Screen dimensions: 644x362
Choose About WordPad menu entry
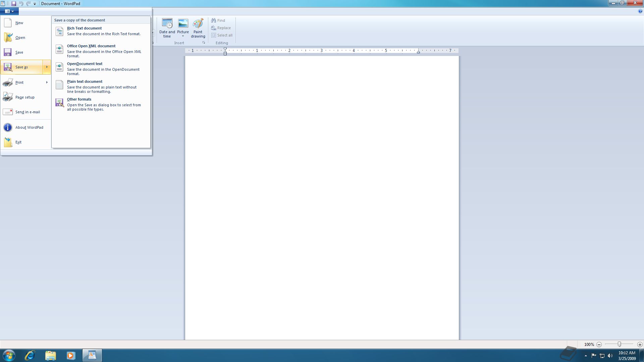coord(25,127)
